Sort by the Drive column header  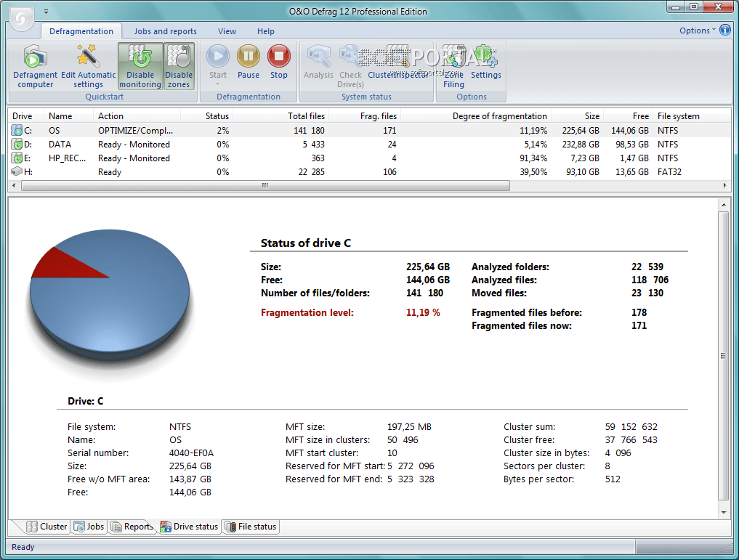coord(26,116)
